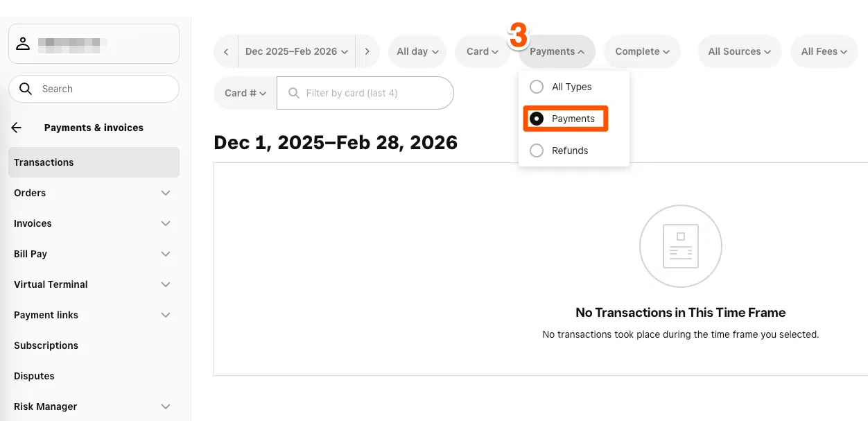Open the Dec 2025–Feb 2026 date dropdown
The width and height of the screenshot is (868, 421).
(x=296, y=51)
